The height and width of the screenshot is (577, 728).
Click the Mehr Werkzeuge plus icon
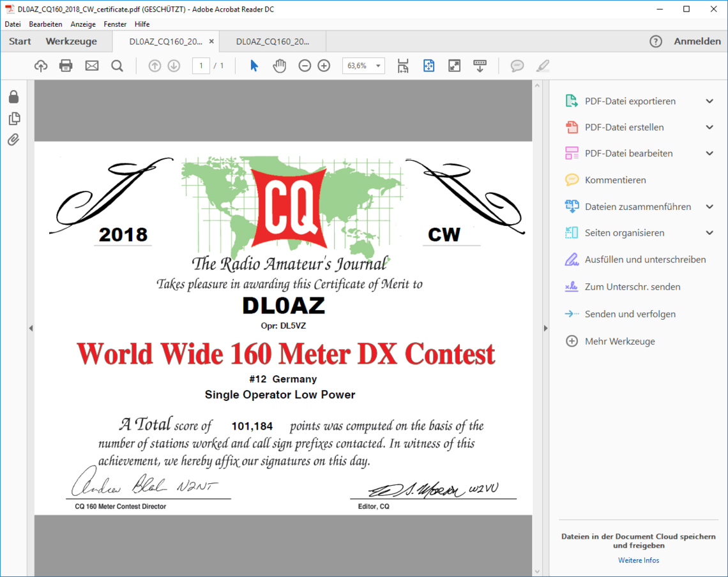572,341
